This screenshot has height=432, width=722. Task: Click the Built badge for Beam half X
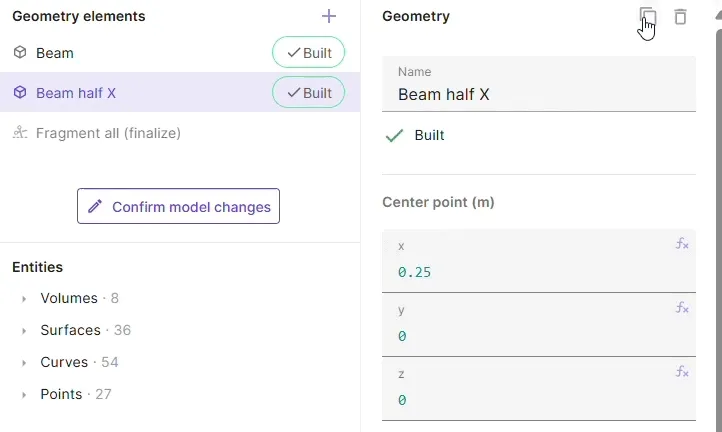[x=308, y=93]
